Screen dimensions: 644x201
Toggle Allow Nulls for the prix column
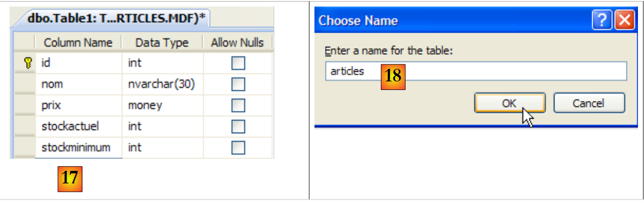tap(237, 106)
